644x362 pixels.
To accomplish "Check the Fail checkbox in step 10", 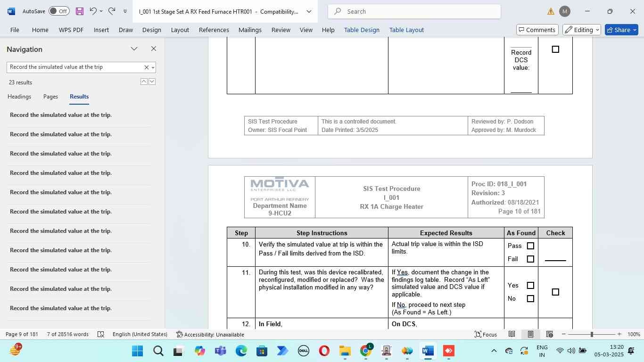I will point(530,259).
